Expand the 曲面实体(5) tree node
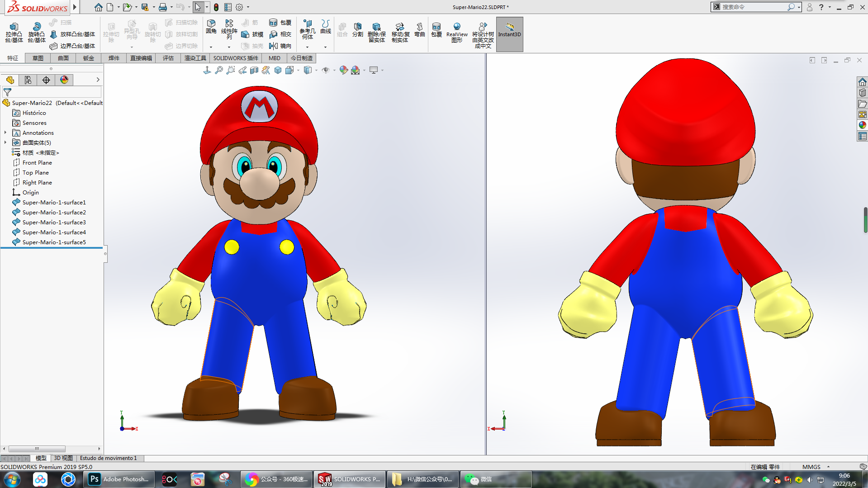Screen dimensions: 868x488 pos(5,143)
